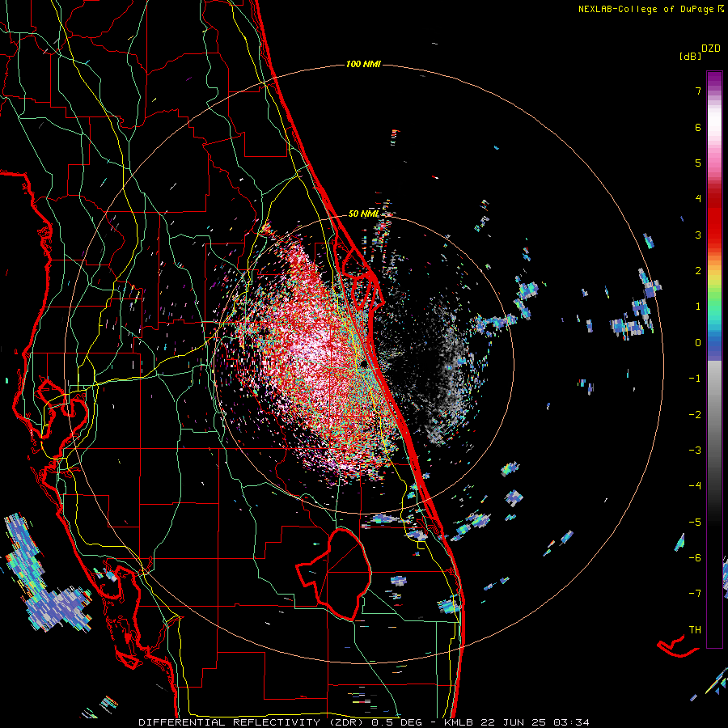Click the -2 value on the color scale
The height and width of the screenshot is (728, 728).
(695, 415)
